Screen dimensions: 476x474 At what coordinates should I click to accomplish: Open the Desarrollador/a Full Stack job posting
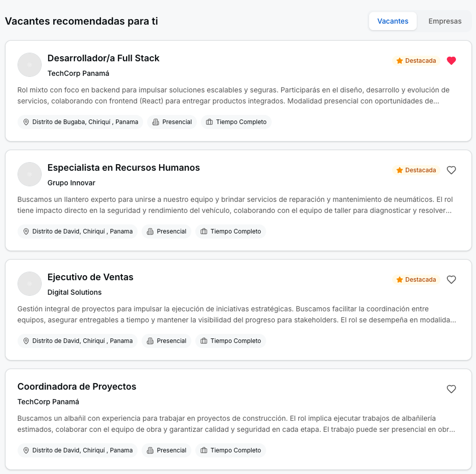[103, 58]
